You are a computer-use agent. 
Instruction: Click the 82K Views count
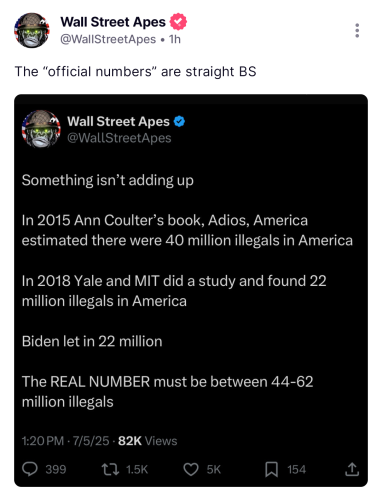148,441
